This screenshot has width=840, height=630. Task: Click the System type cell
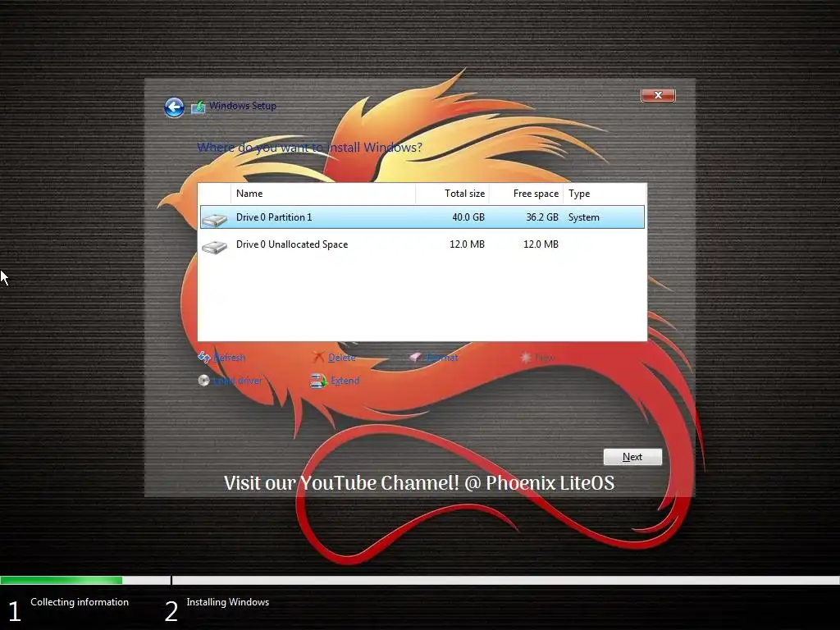584,217
